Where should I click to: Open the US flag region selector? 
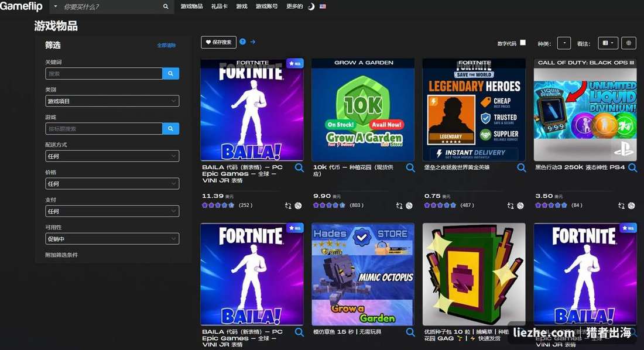pos(323,6)
